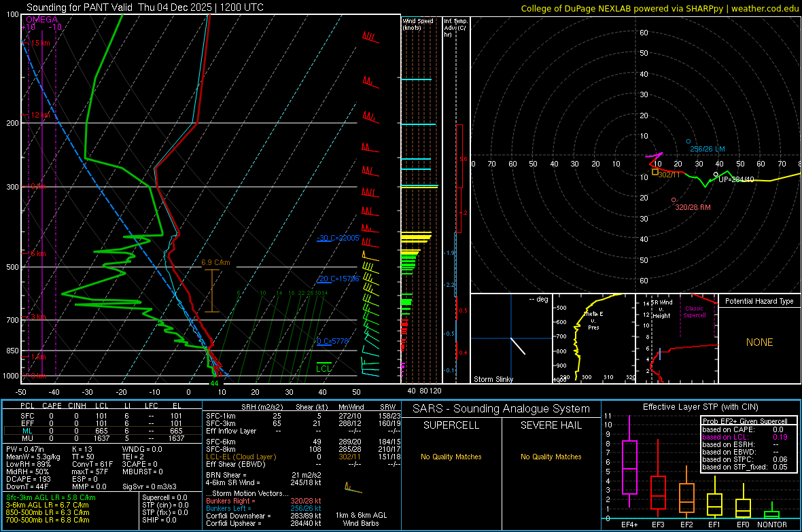Viewport: 802px width, 532px height.
Task: Click the Bunkers left mover circle on hodograph
Action: pyautogui.click(x=688, y=141)
